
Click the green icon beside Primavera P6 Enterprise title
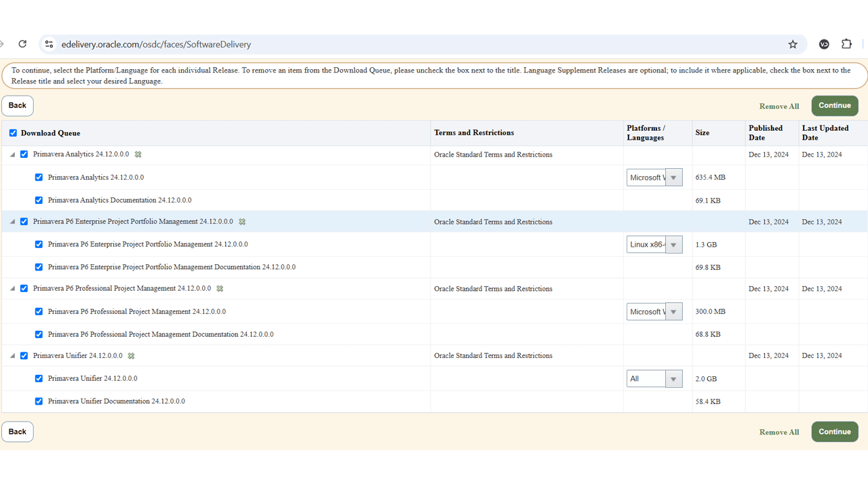[x=242, y=222]
